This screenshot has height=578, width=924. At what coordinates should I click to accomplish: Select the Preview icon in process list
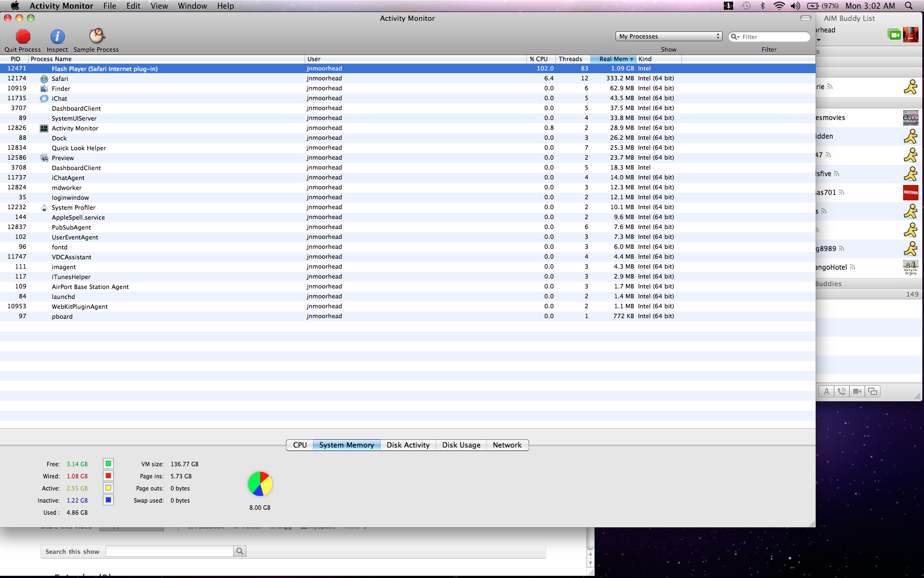pos(44,158)
